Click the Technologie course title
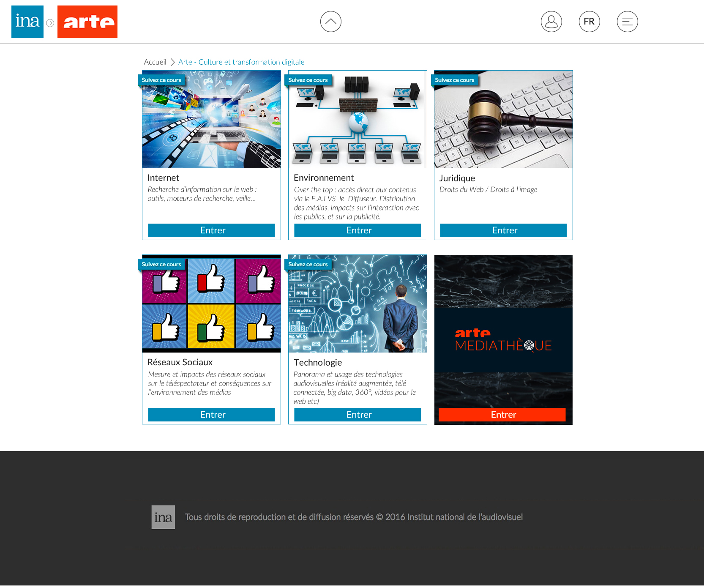Image resolution: width=704 pixels, height=588 pixels. [x=318, y=362]
